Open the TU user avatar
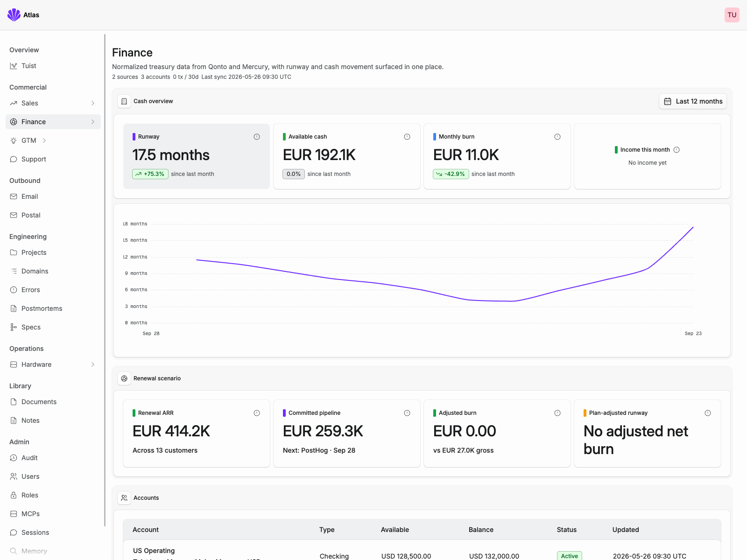The height and width of the screenshot is (560, 747). point(732,15)
